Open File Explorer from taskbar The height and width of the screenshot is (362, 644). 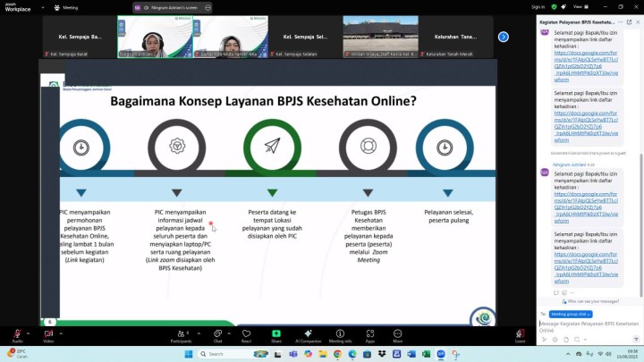click(323, 354)
